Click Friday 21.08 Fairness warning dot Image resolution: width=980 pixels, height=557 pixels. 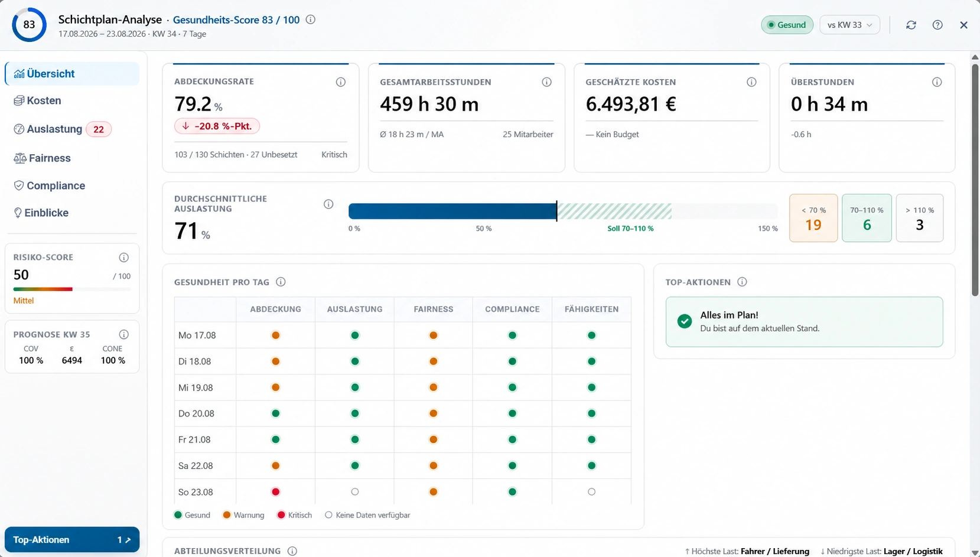pyautogui.click(x=434, y=439)
